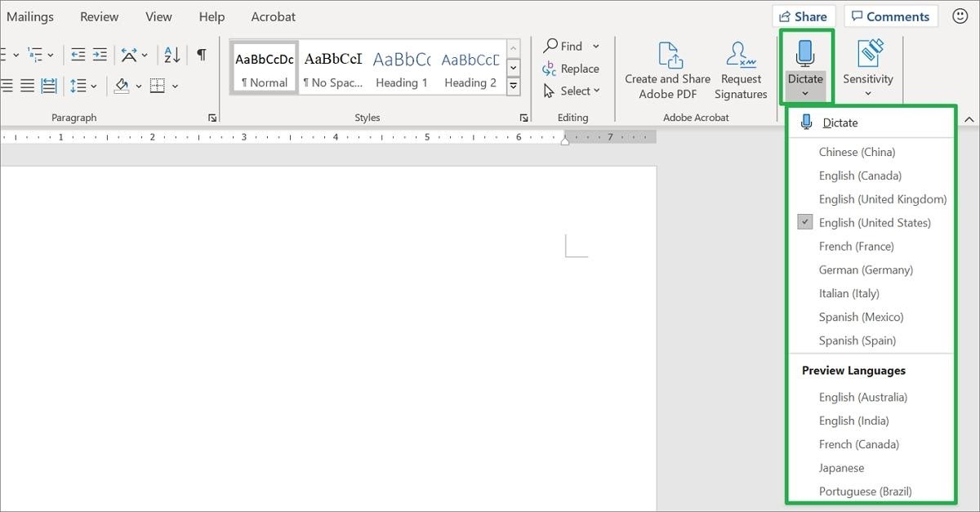
Task: Open the Find dropdown arrow
Action: [596, 47]
